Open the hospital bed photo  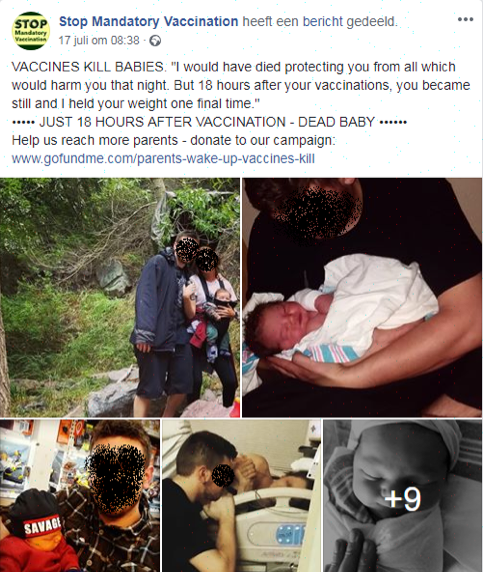(x=241, y=496)
